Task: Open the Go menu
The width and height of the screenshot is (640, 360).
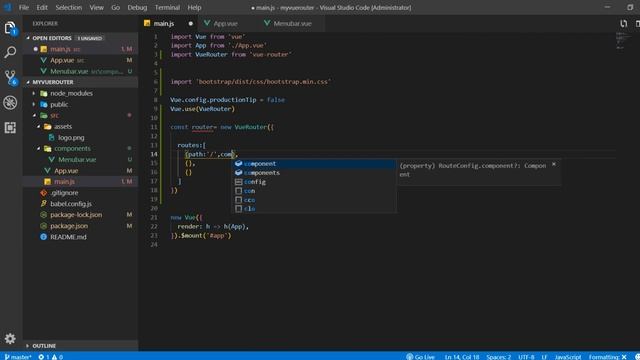Action: (116, 7)
